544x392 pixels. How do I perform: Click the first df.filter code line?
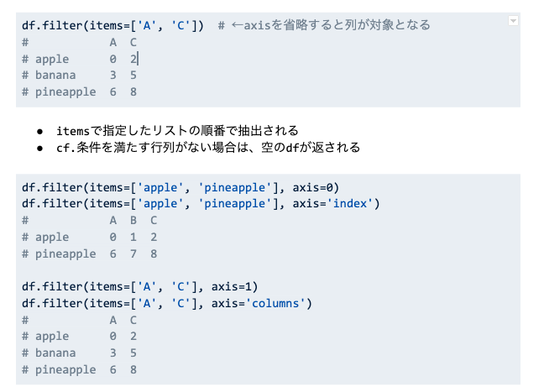pos(114,25)
